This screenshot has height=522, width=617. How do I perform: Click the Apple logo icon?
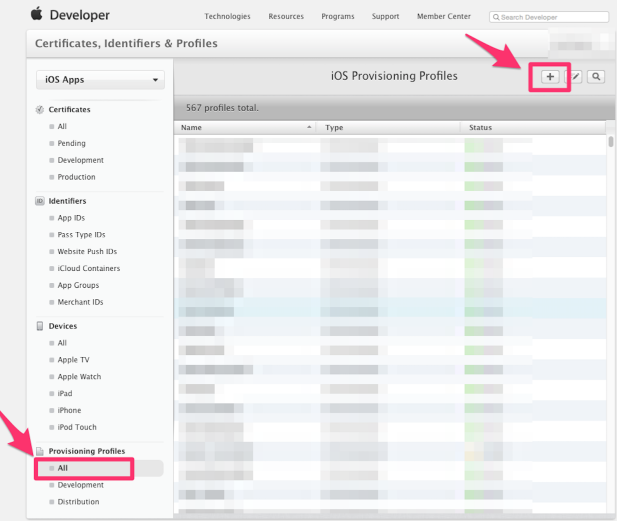click(x=37, y=15)
